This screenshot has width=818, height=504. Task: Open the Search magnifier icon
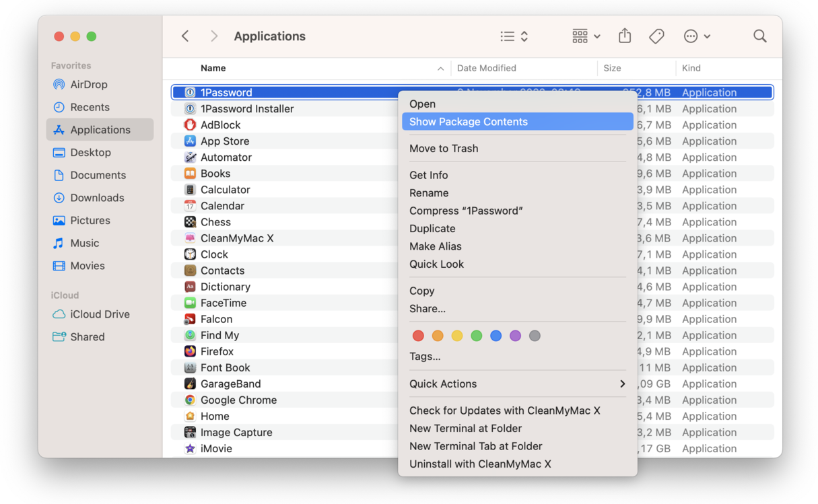click(759, 36)
